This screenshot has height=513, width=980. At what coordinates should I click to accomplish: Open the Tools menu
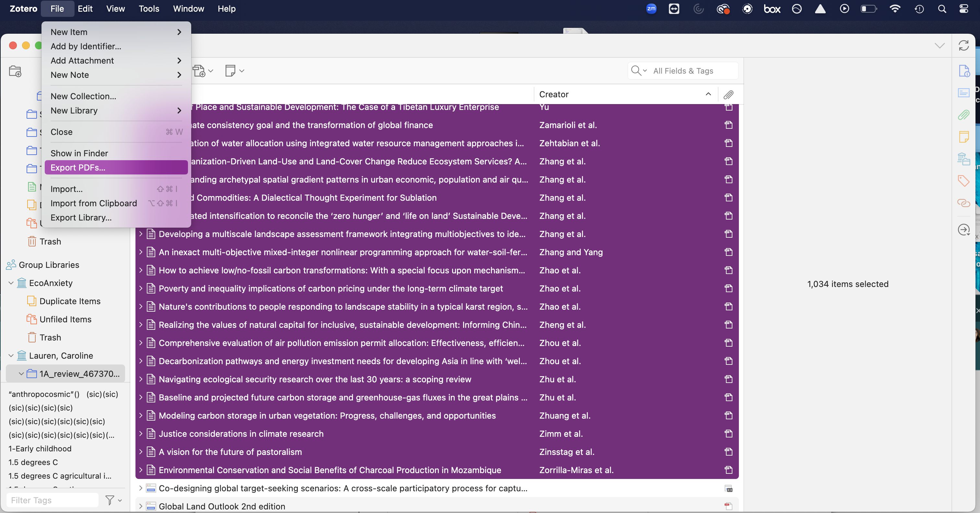[149, 8]
